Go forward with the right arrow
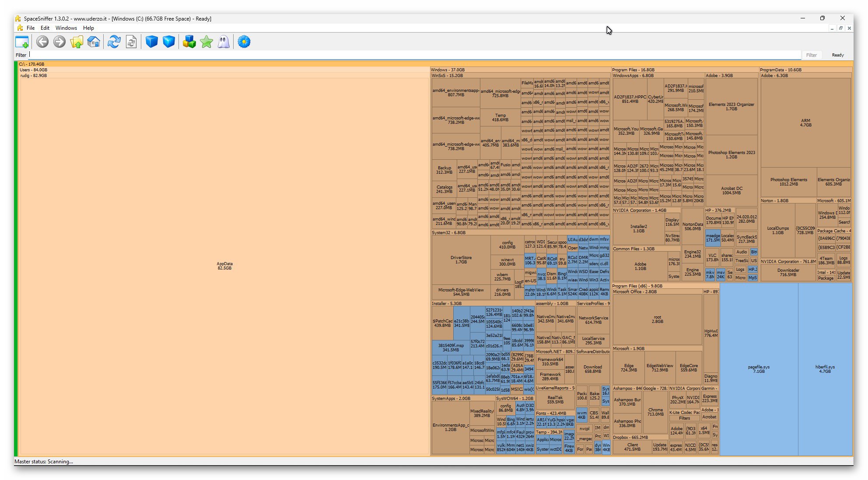This screenshot has height=480, width=868. pos(59,42)
